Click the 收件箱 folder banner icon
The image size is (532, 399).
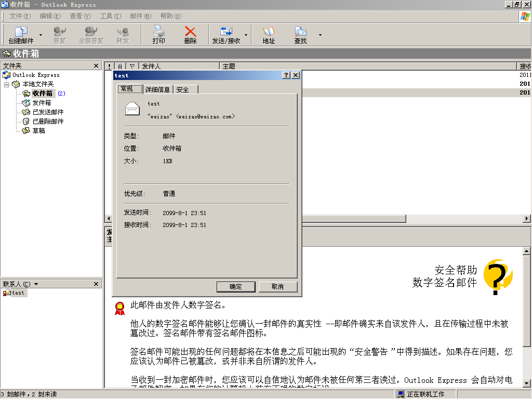pos(7,54)
